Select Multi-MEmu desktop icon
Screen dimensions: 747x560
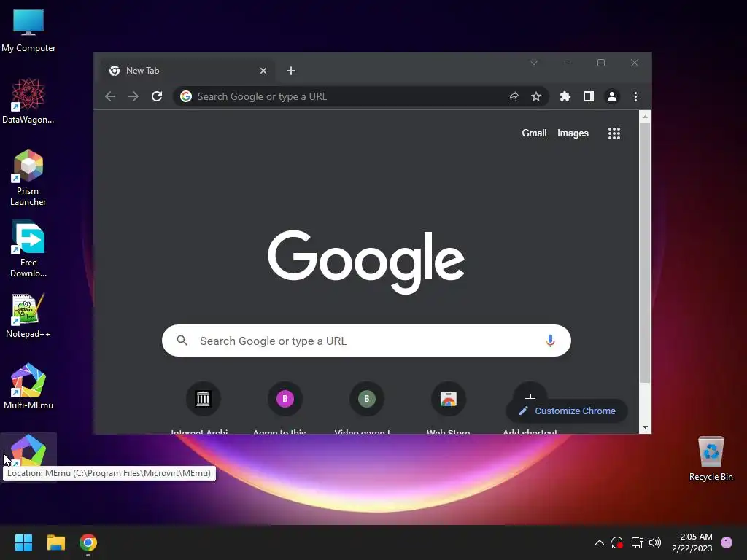tap(28, 386)
